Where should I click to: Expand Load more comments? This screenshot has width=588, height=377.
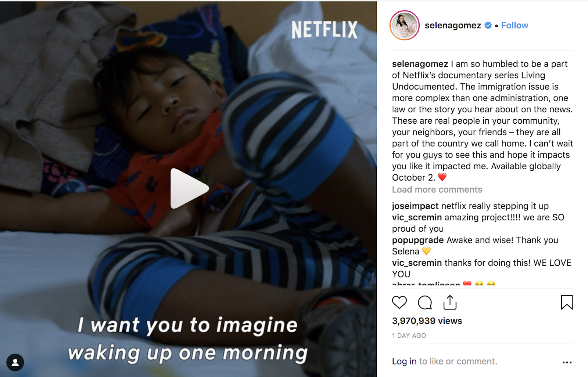[437, 189]
